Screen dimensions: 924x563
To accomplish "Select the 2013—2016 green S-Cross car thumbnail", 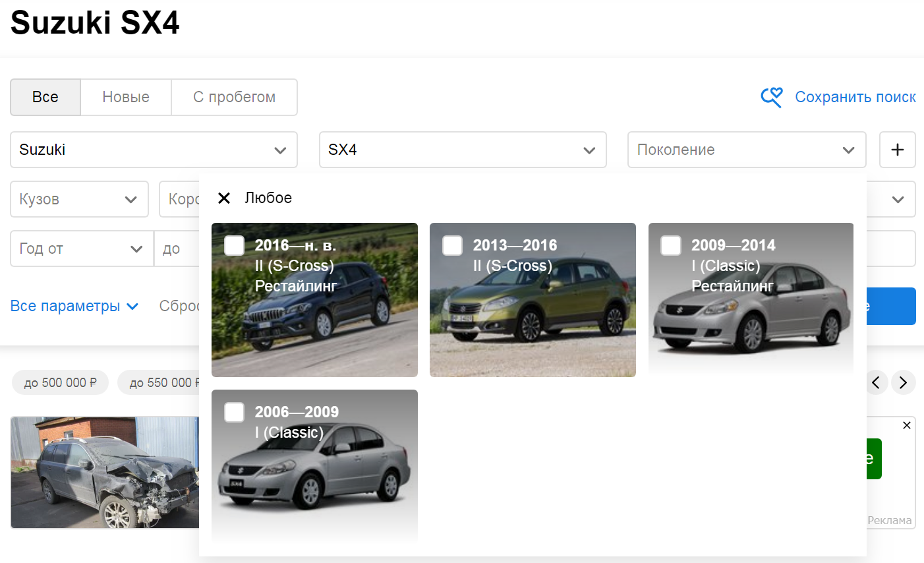I will pos(533,300).
